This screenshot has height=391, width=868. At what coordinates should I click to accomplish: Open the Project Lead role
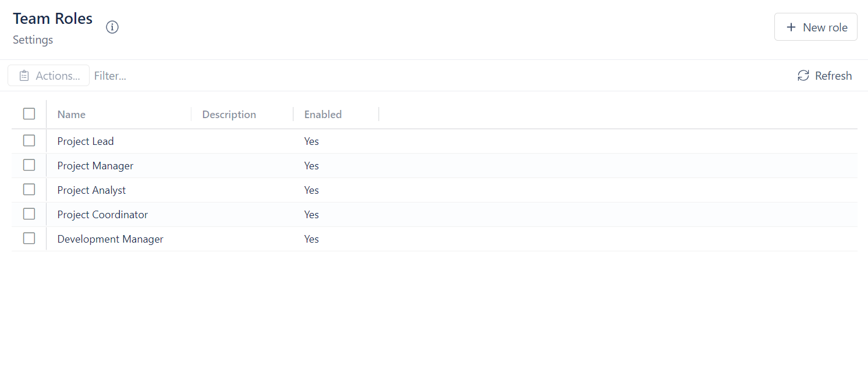tap(86, 141)
